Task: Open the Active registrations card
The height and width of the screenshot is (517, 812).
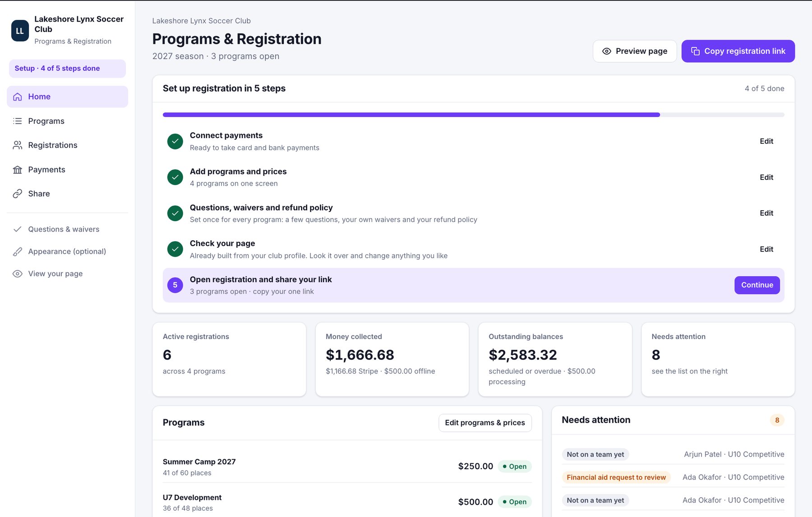Action: click(x=229, y=359)
